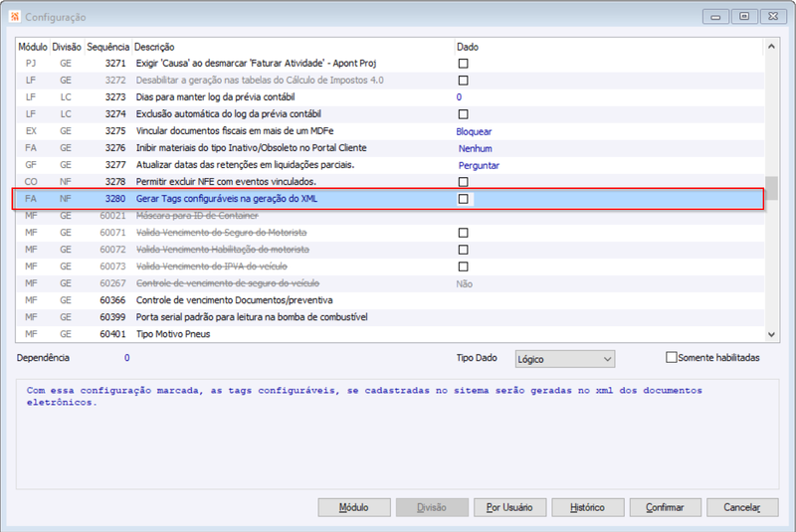Select row 60366 'Controle de vencimento Documentos/preventiva'
796x532 pixels.
389,300
